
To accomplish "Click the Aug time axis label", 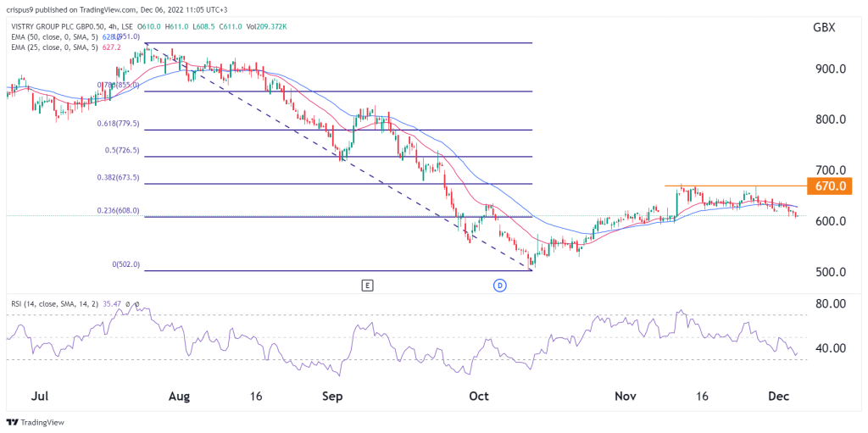I will [180, 397].
